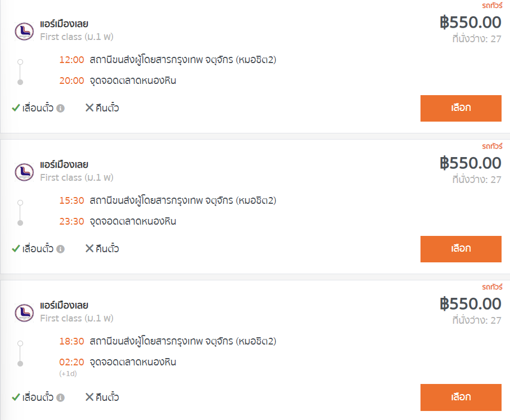The width and height of the screenshot is (510, 420).
Task: Open info icon beside เลื่อนตั๋ว on 15:30 trip
Action: click(x=60, y=249)
